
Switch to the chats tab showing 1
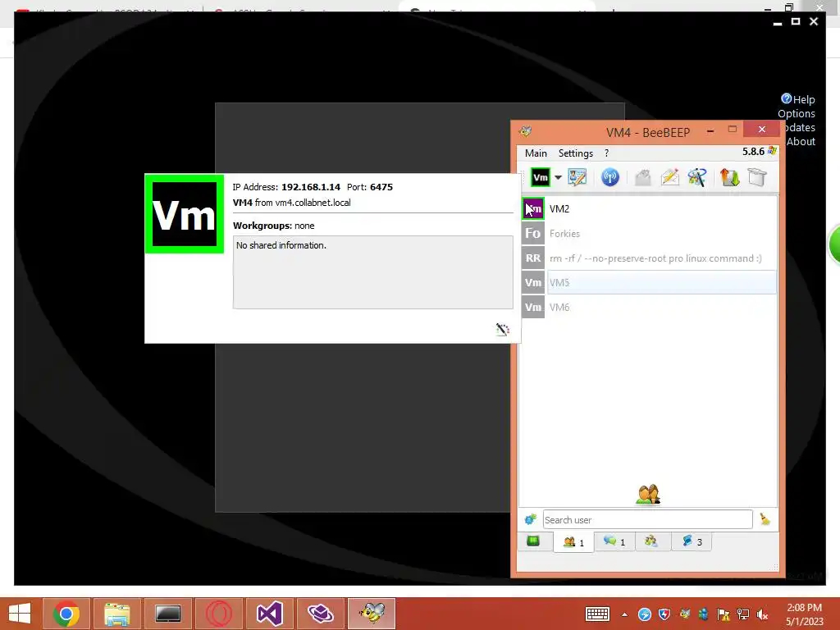coord(614,541)
